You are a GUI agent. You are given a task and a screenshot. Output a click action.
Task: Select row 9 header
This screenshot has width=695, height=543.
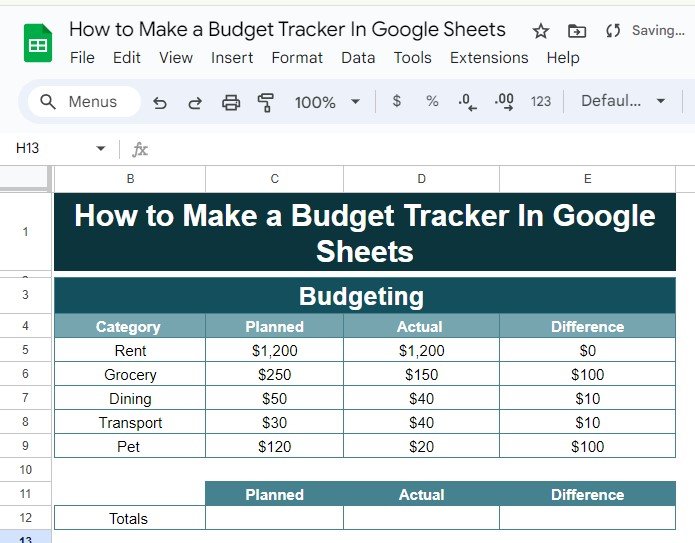[x=25, y=445]
